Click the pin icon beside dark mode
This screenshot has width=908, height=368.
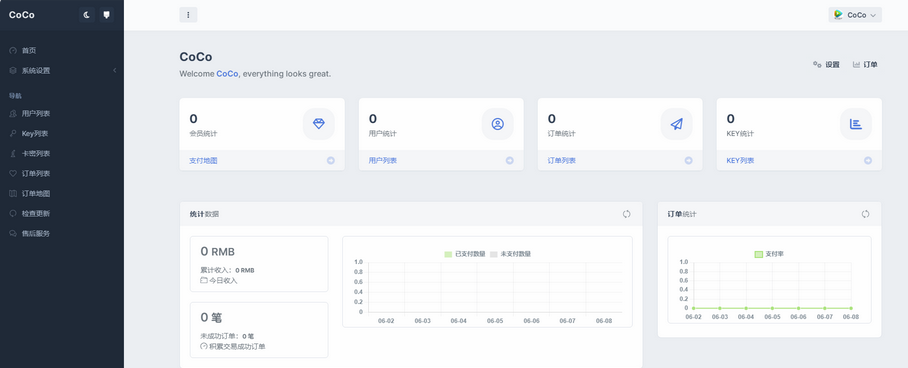106,15
